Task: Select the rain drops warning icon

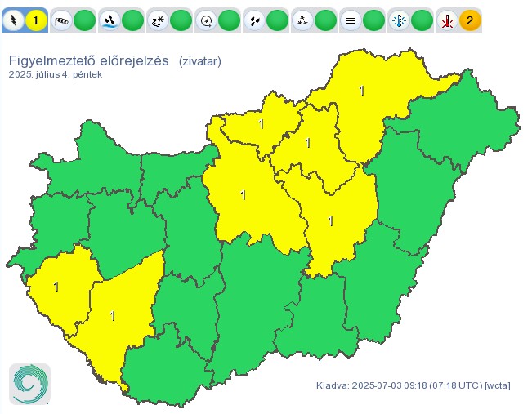Action: point(255,20)
